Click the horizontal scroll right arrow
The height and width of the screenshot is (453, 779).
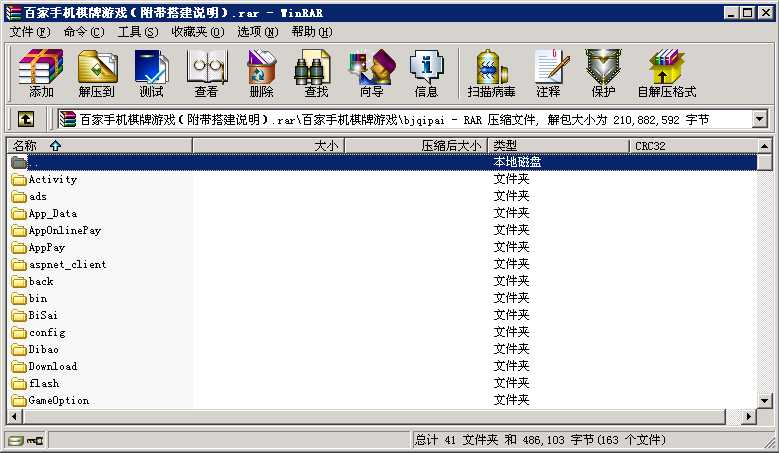749,416
